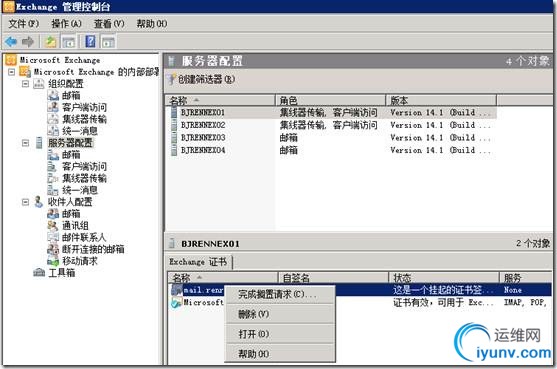Sort servers by 名称 column header
This screenshot has width=557, height=369.
[x=220, y=101]
